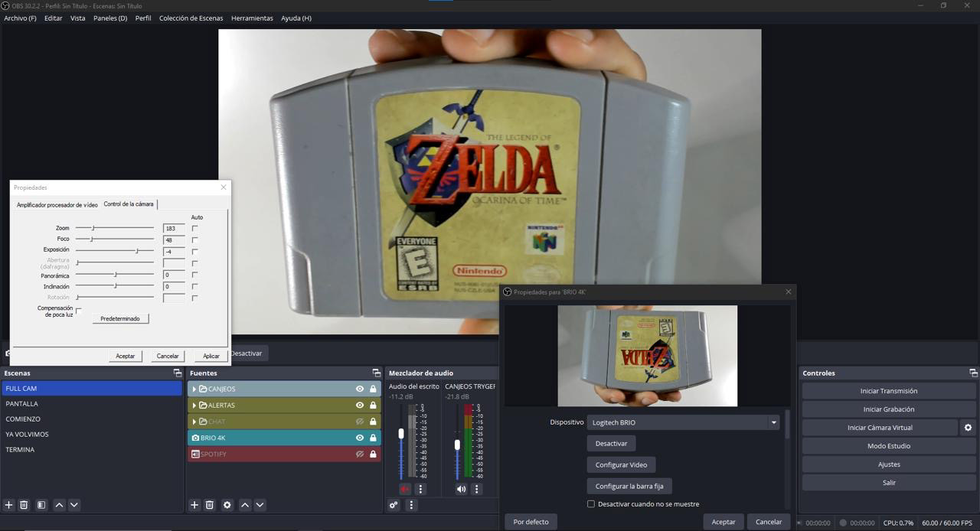
Task: Click Por defecto in BRIO 4K properties
Action: point(531,522)
